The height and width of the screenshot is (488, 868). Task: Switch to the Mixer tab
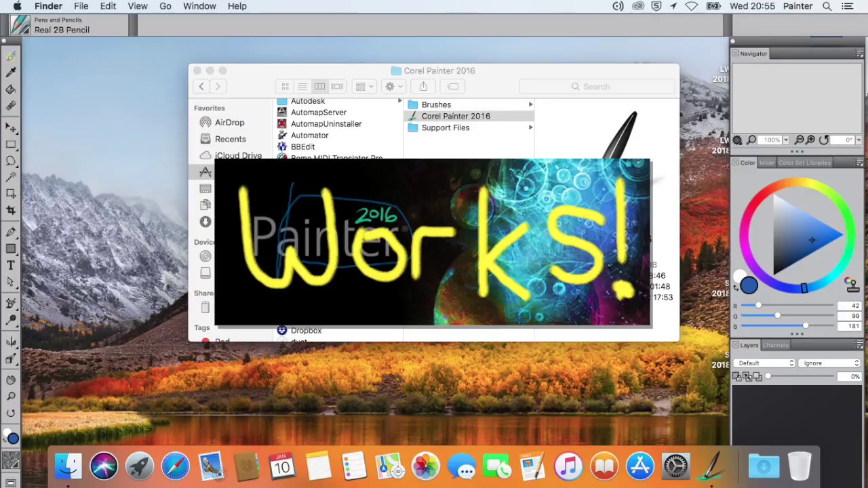coord(767,163)
